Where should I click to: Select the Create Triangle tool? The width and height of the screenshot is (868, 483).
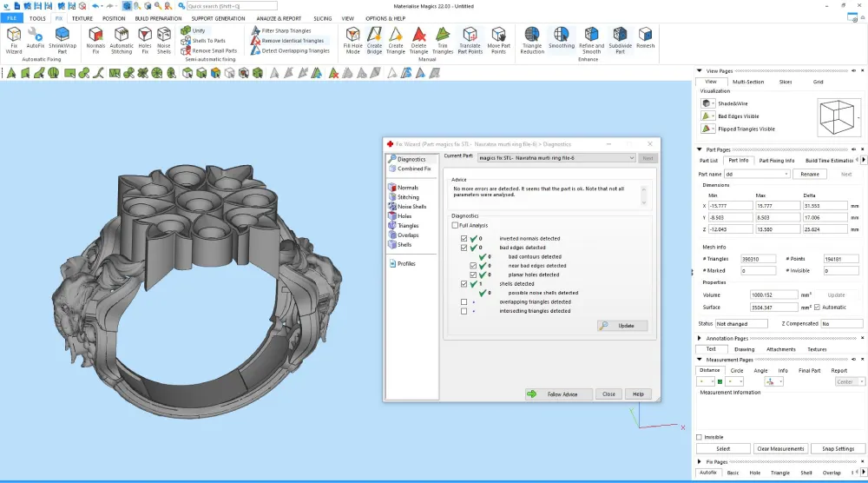(x=395, y=41)
